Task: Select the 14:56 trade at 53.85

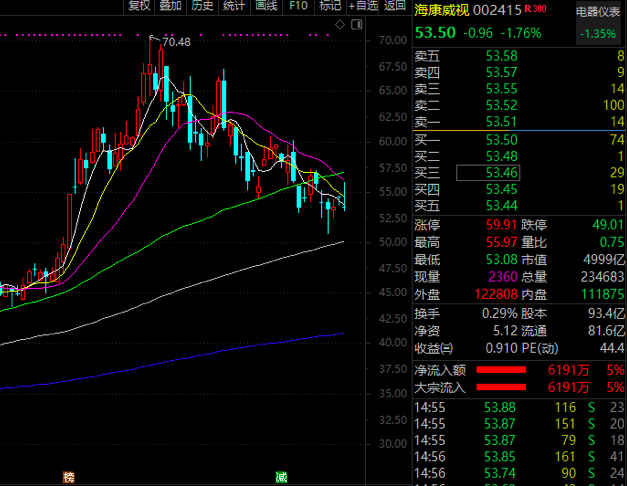Action: (519, 457)
